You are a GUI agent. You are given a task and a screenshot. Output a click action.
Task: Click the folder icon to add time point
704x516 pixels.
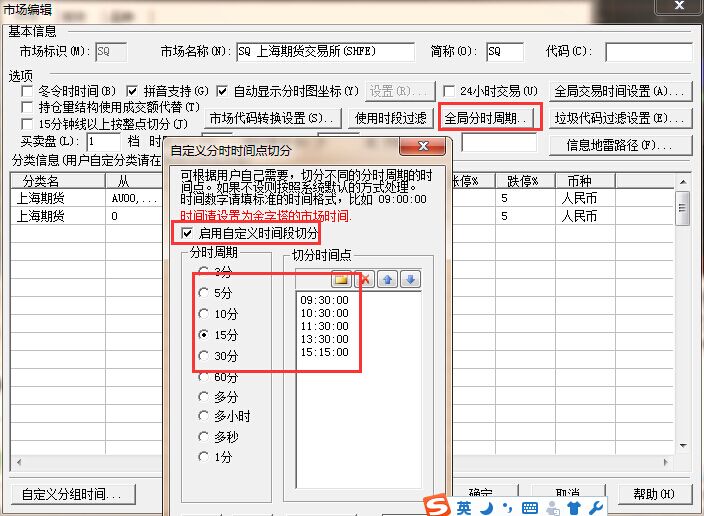[x=343, y=279]
